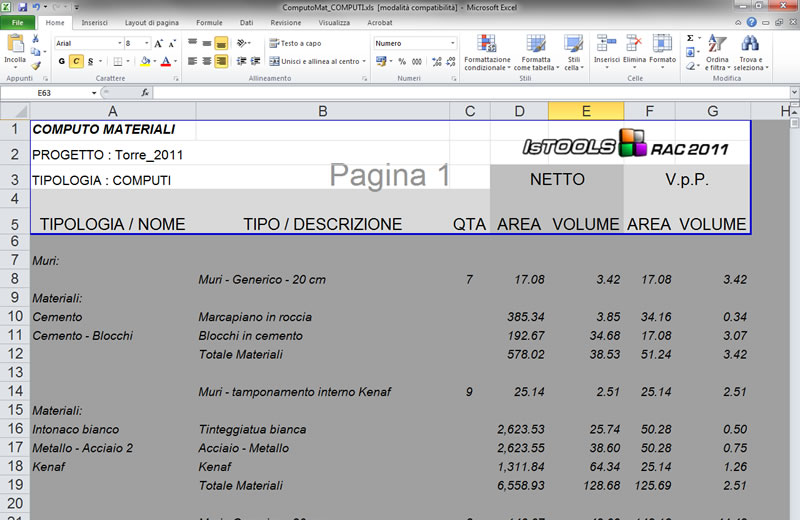Toggle center text alignment
The image size is (800, 520).
(x=207, y=61)
